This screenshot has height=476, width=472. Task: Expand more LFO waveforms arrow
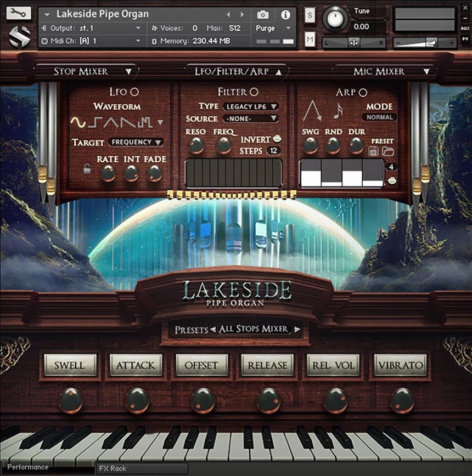coord(160,122)
